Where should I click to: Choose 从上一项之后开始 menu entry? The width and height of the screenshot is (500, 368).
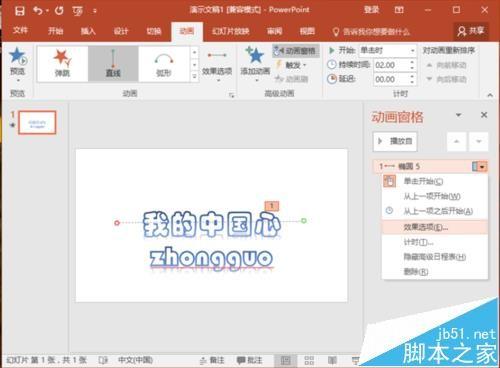point(435,211)
